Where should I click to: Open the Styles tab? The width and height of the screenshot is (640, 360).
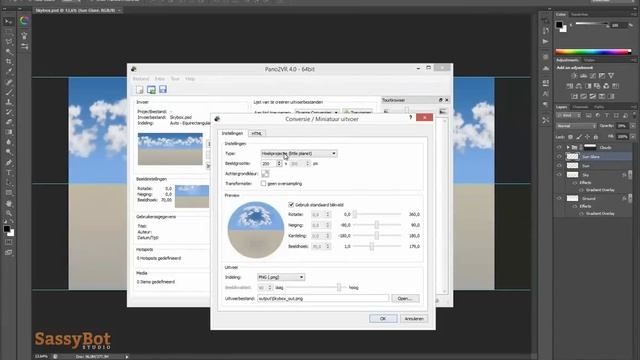(589, 60)
